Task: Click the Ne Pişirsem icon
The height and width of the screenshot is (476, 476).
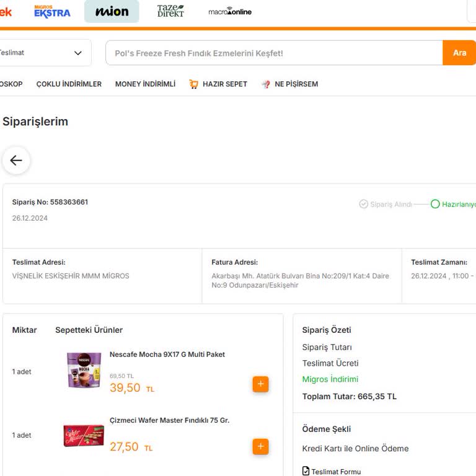Action: point(266,84)
